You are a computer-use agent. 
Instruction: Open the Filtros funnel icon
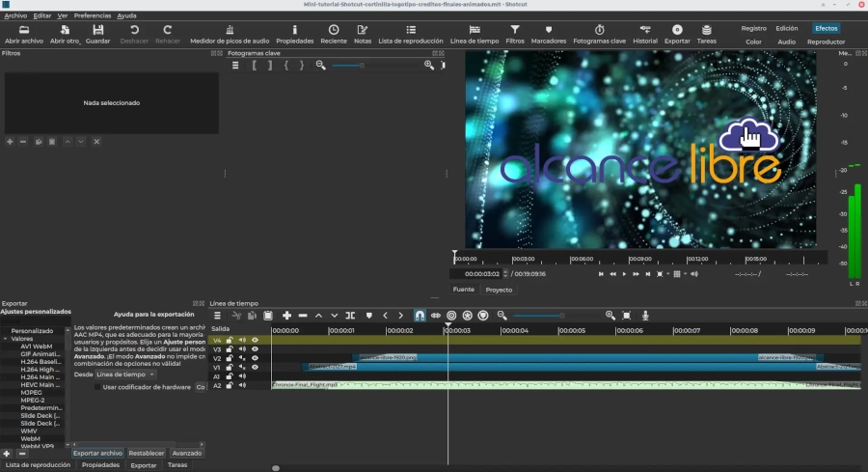click(515, 29)
